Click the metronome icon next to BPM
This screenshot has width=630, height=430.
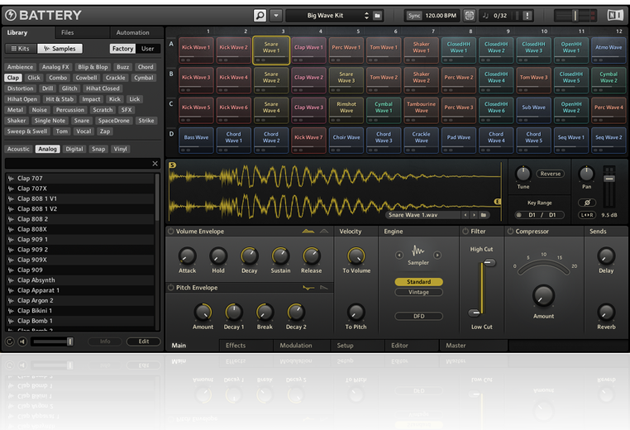click(x=469, y=16)
